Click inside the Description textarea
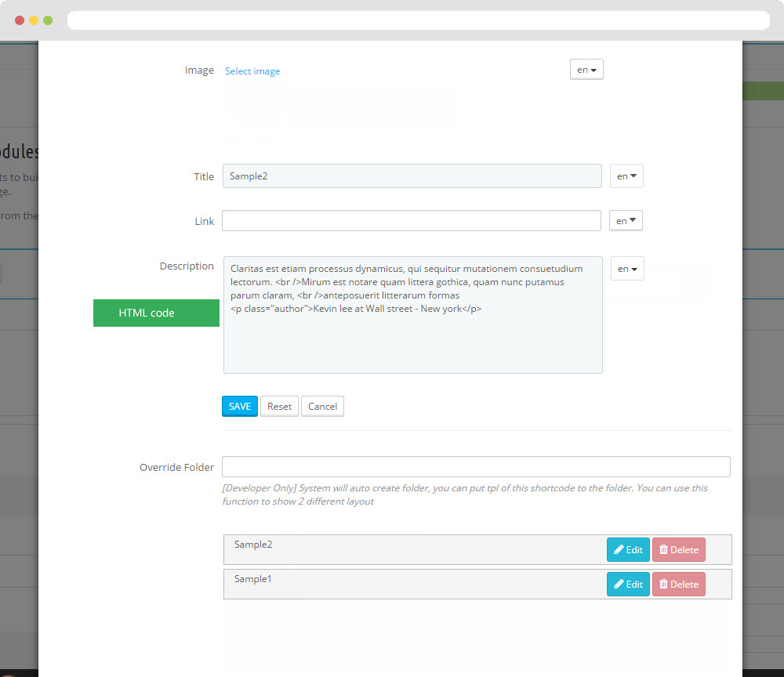This screenshot has width=784, height=677. coord(412,337)
